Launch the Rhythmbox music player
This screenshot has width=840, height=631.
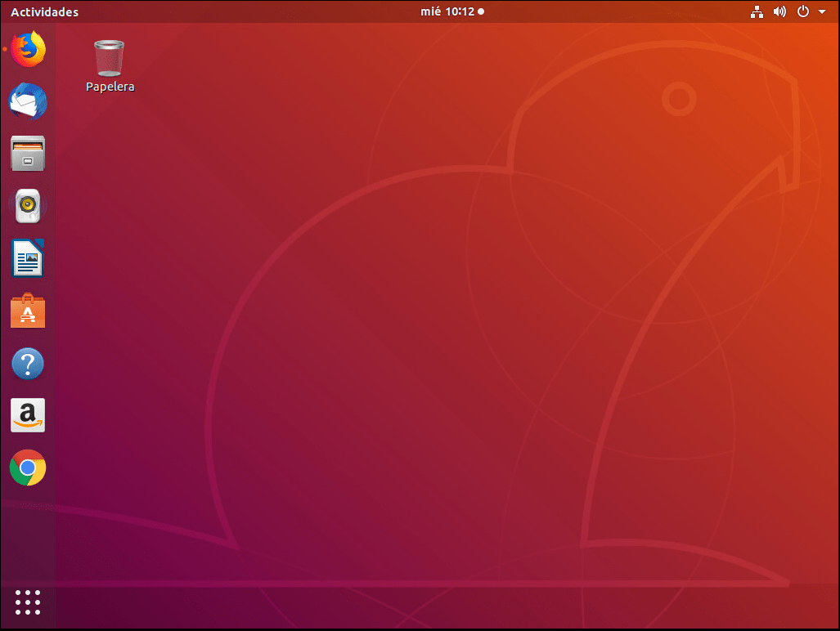click(27, 206)
